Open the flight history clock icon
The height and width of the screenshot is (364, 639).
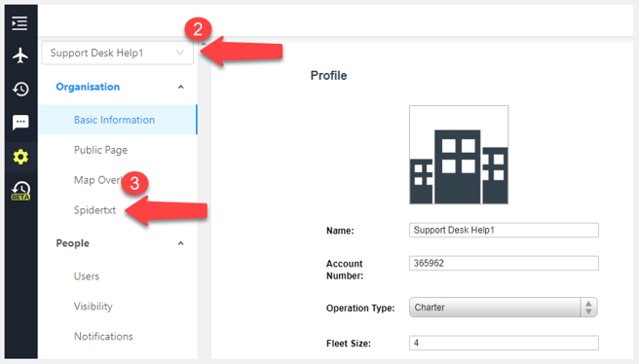(x=20, y=89)
